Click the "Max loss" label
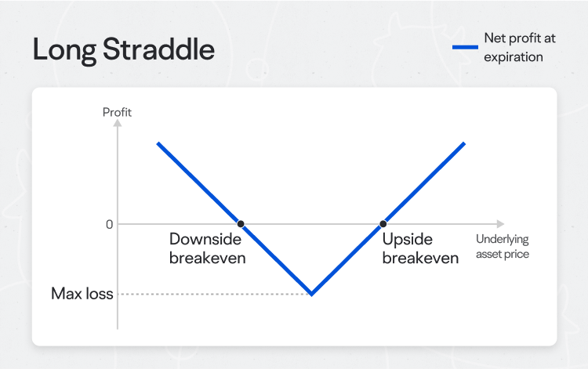Viewport: 588px width, 369px height. pos(82,295)
